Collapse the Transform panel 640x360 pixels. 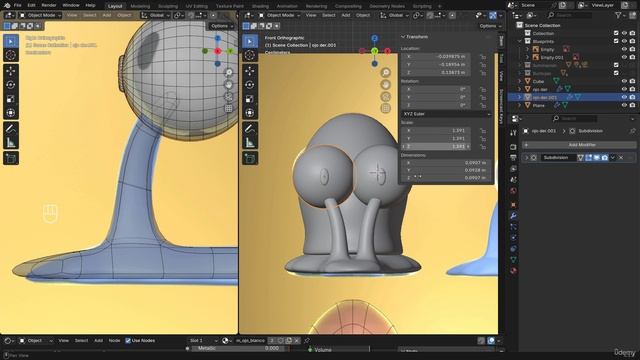point(403,37)
